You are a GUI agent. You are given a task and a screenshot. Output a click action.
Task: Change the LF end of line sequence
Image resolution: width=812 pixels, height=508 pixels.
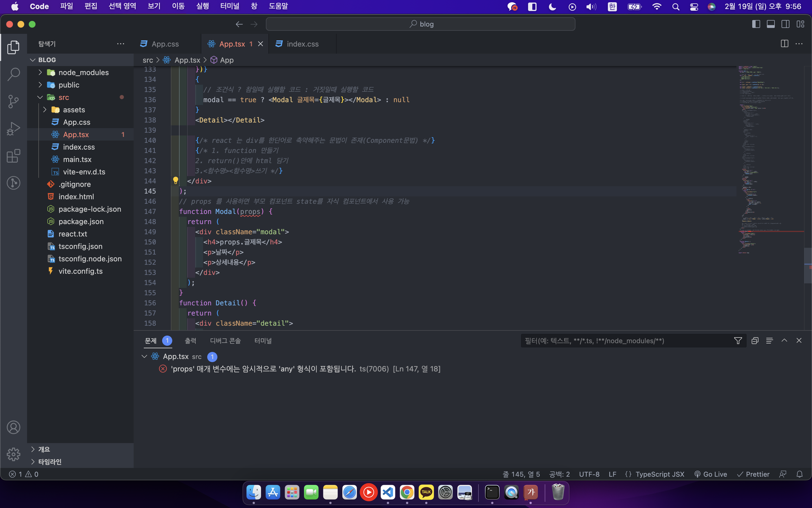click(612, 474)
